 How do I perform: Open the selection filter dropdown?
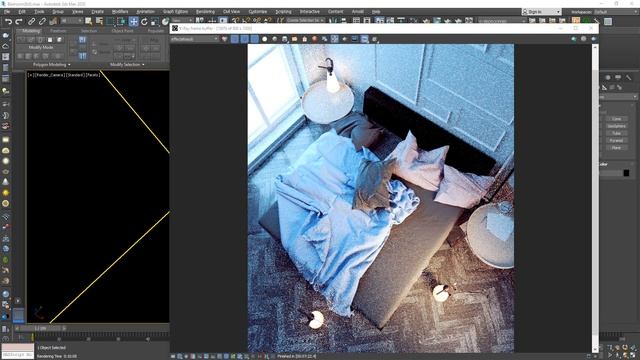[71, 21]
